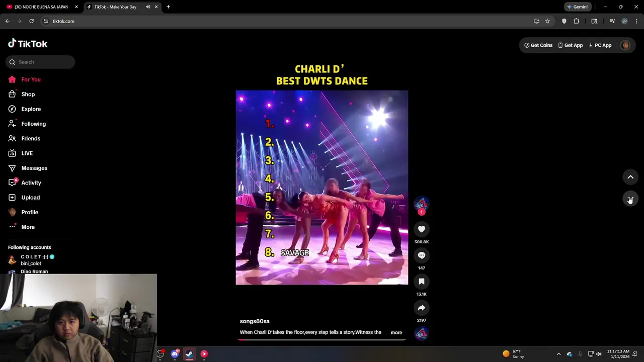
Task: Open songs80sa creator avatar
Action: (422, 203)
